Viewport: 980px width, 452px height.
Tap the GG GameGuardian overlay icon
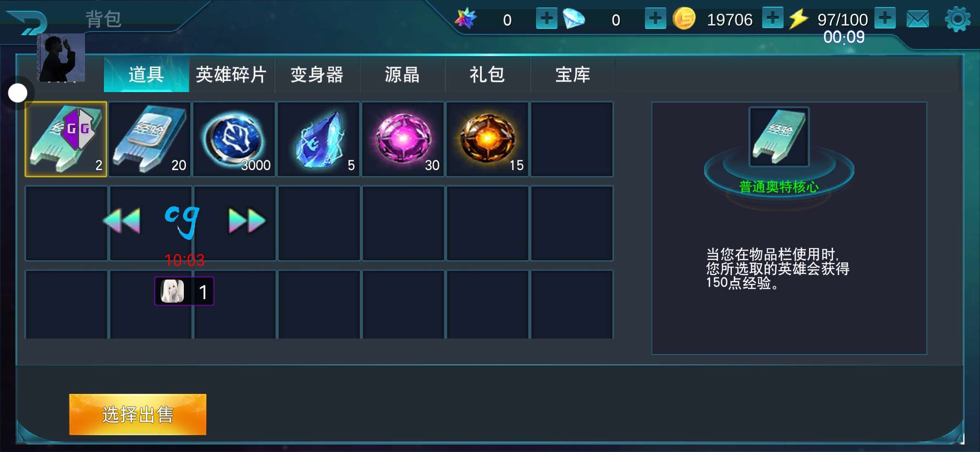[x=78, y=129]
